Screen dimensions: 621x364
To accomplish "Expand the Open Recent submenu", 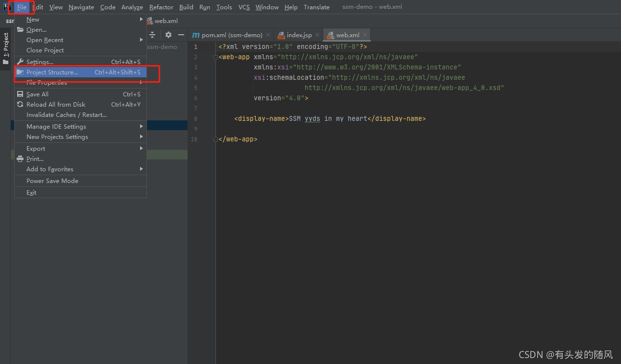I will pyautogui.click(x=142, y=40).
